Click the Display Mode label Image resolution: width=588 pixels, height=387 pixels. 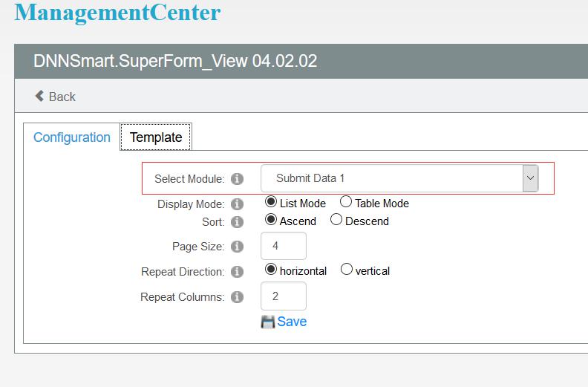191,204
